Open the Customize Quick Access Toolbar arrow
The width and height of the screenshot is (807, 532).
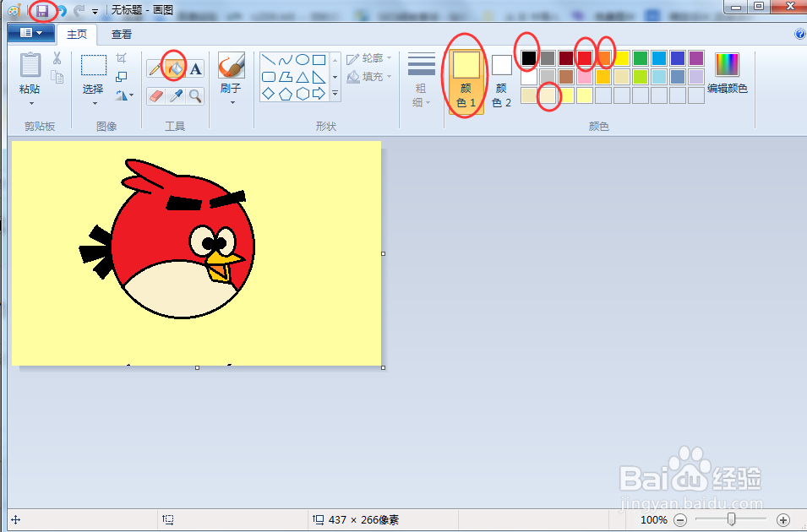(95, 11)
